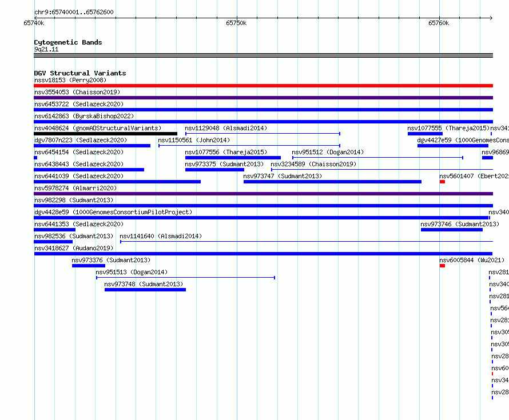Click the Cytogenetic Bands track title
This screenshot has height=420, width=509.
pos(68,42)
